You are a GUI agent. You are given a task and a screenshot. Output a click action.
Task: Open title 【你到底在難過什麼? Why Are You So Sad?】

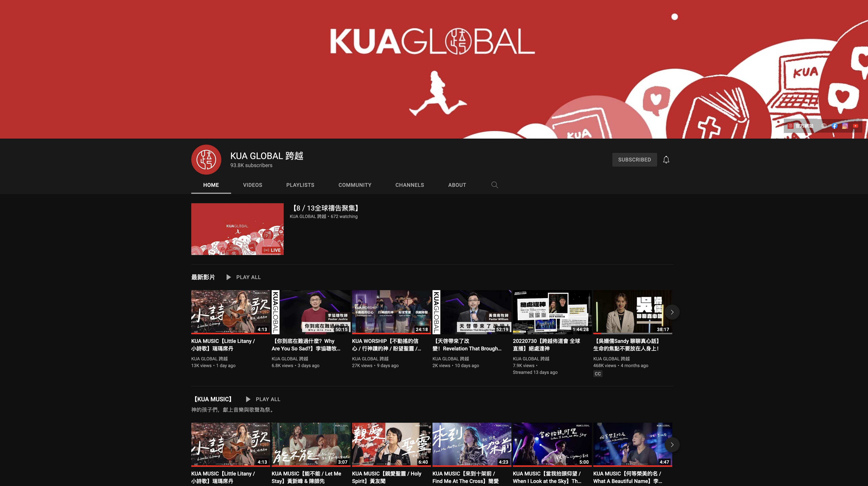point(306,345)
